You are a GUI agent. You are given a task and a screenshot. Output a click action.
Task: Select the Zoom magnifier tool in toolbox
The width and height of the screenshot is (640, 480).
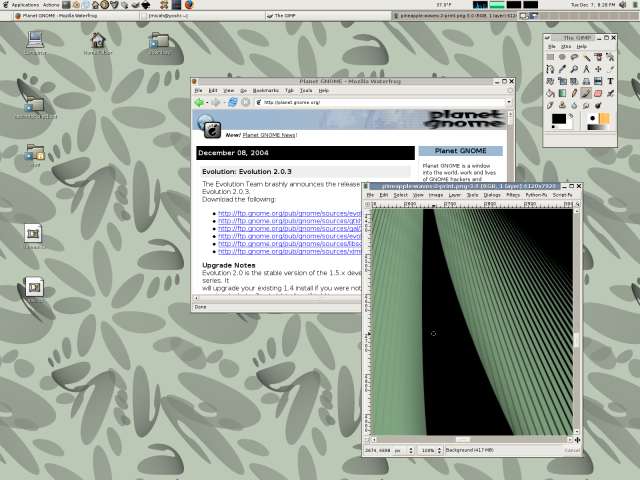click(x=574, y=69)
